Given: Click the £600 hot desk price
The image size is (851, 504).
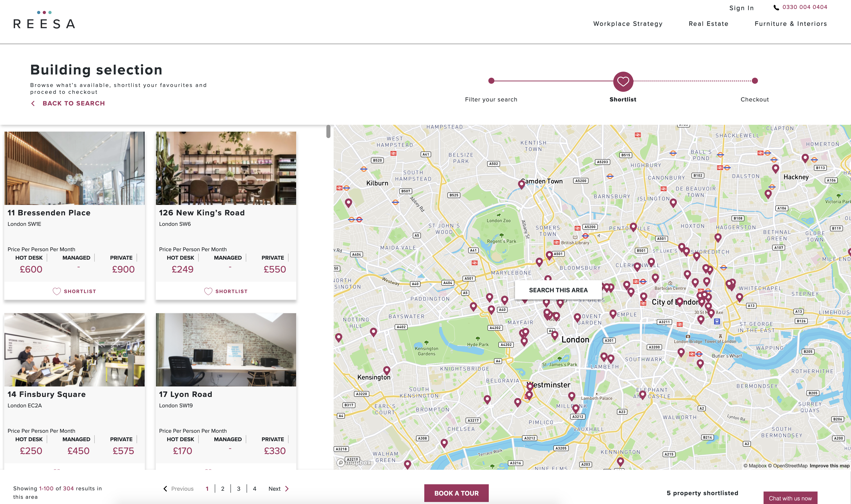Looking at the screenshot, I should point(31,269).
